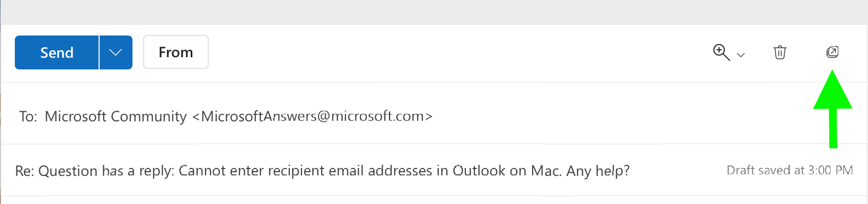The width and height of the screenshot is (868, 204).
Task: Click the To: label
Action: 28,116
